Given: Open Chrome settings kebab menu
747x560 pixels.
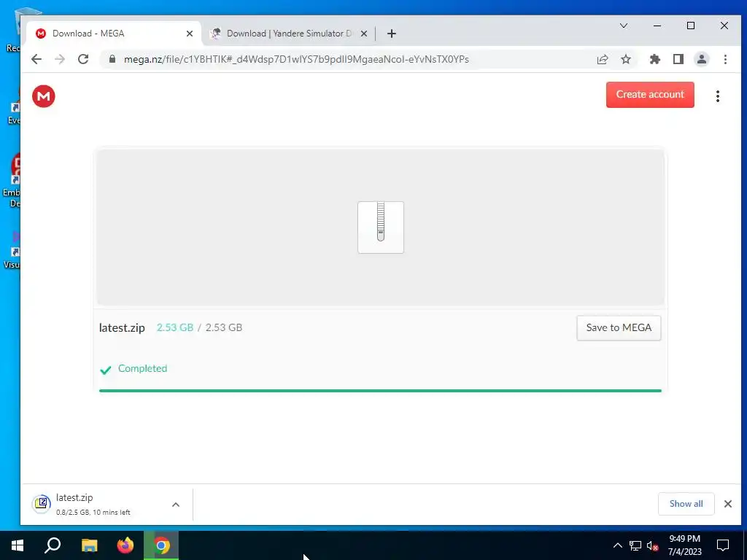Looking at the screenshot, I should tap(725, 59).
